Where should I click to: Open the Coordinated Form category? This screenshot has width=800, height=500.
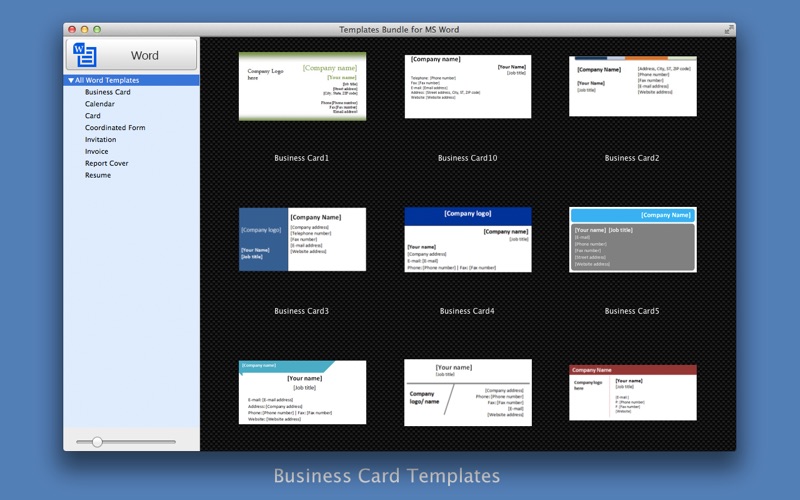tap(115, 128)
